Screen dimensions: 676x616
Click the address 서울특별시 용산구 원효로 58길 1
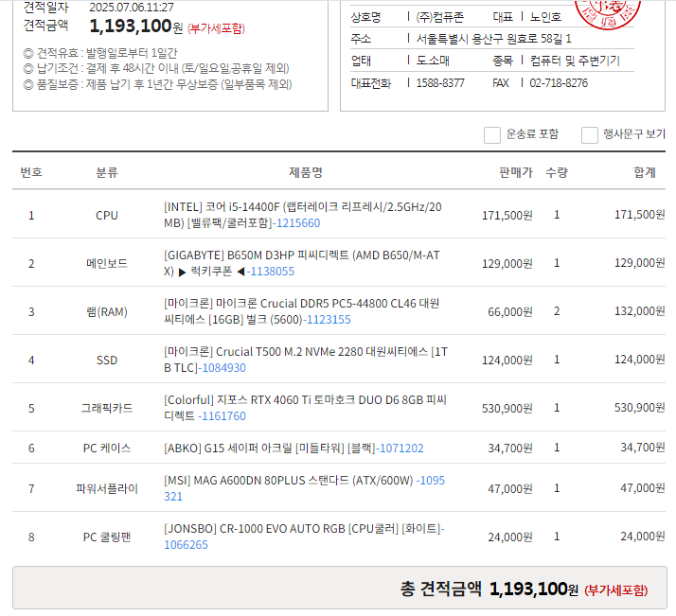point(493,39)
